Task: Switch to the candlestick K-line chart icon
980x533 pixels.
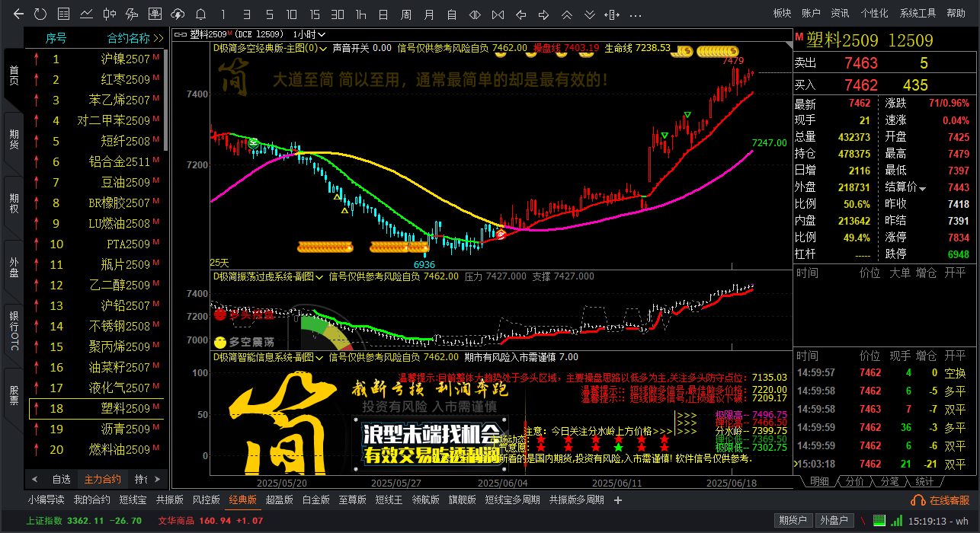Action: 110,14
